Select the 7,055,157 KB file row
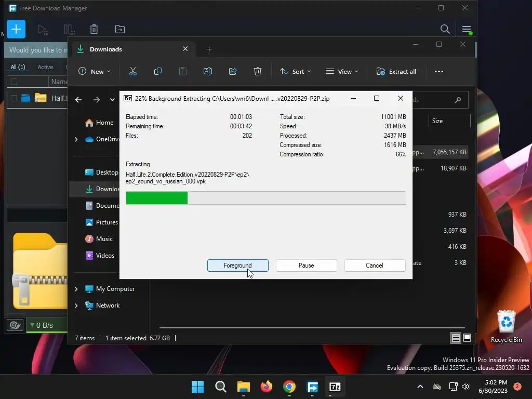532x399 pixels. tap(440, 152)
